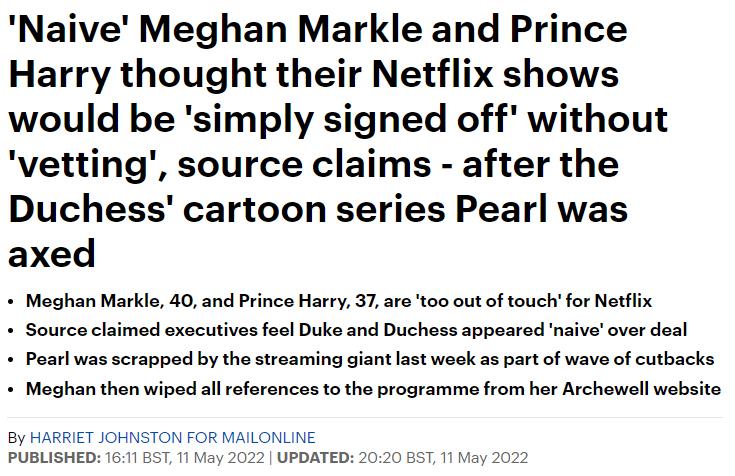Click the final headline word 'axed'

[52, 254]
